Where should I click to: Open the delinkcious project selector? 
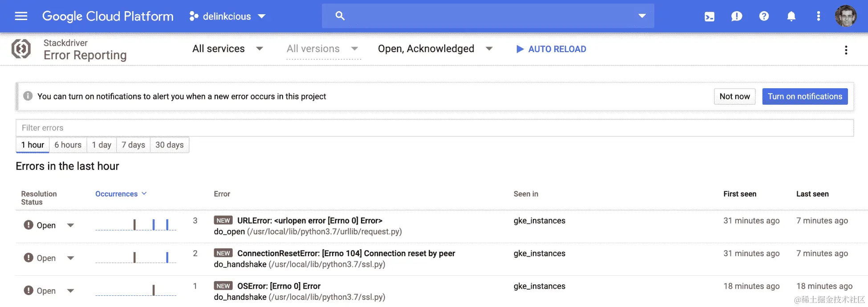[x=227, y=16]
